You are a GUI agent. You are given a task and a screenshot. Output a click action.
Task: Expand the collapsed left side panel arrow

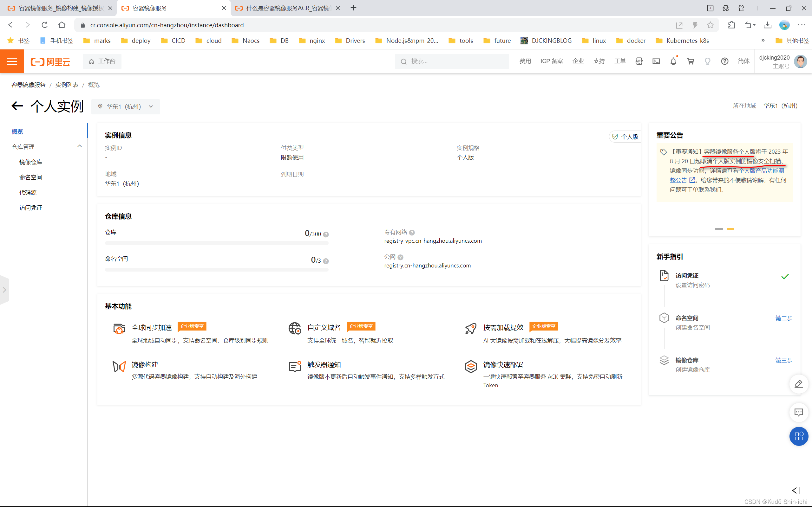[4, 290]
